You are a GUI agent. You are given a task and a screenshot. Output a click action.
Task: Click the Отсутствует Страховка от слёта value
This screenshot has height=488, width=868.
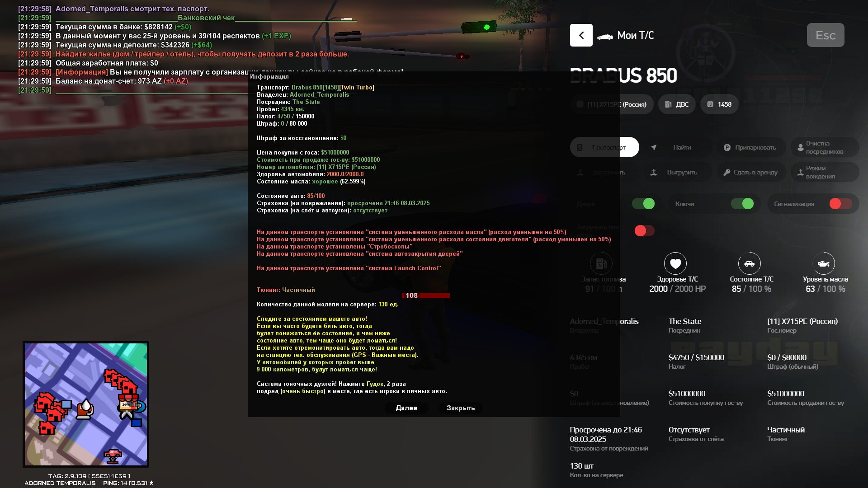(689, 430)
